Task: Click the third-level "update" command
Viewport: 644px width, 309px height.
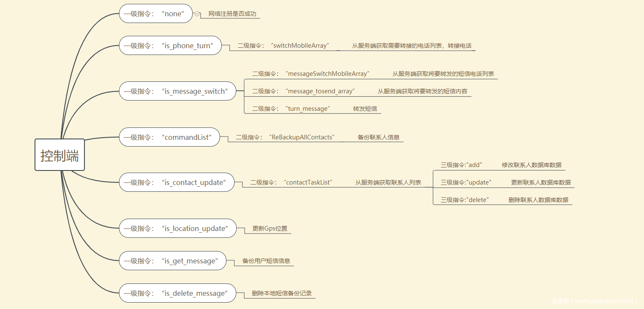Action: point(466,182)
